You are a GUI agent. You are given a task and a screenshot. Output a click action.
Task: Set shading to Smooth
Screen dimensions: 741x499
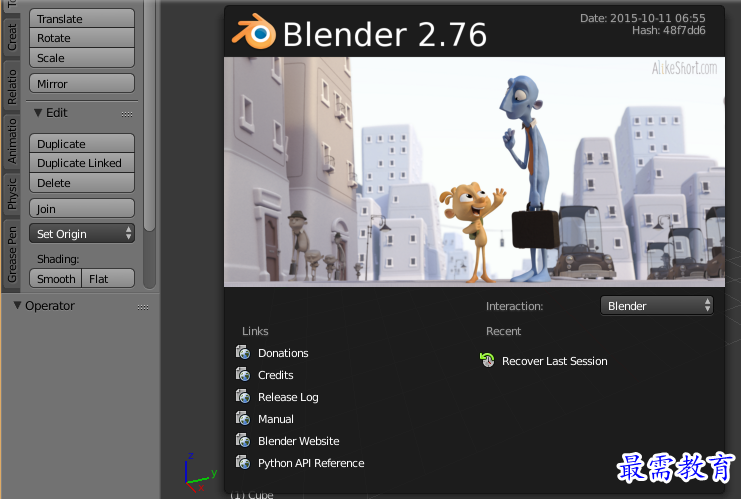(x=56, y=279)
